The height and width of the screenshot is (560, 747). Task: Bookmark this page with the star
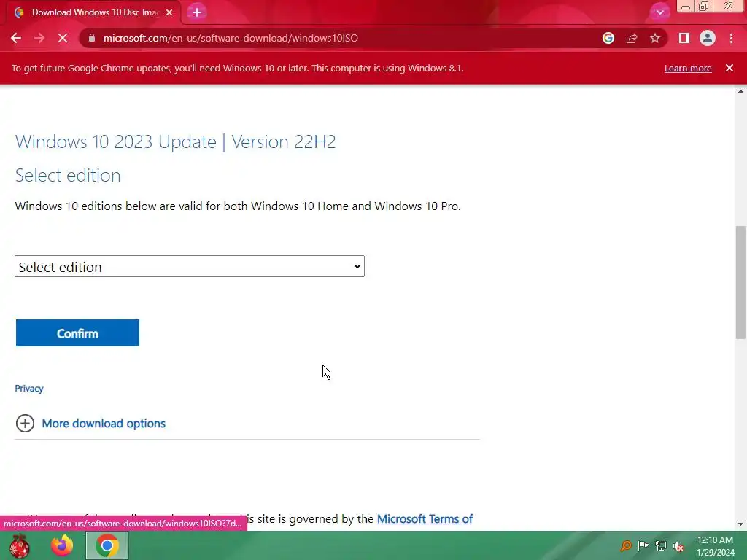[655, 38]
